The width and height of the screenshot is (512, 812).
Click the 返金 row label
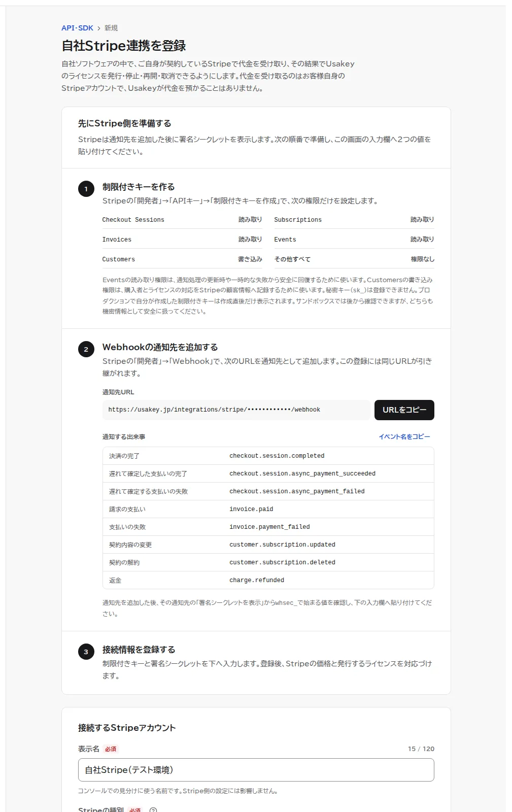coord(115,580)
